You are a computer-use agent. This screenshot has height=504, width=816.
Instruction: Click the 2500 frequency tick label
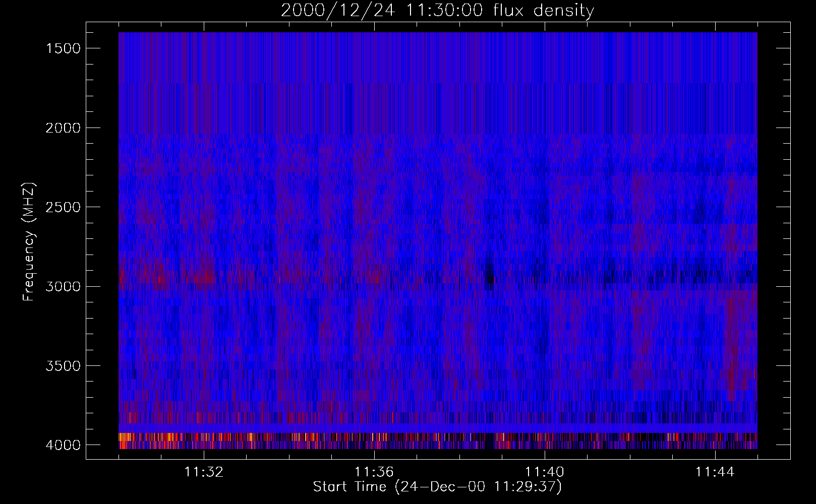63,207
